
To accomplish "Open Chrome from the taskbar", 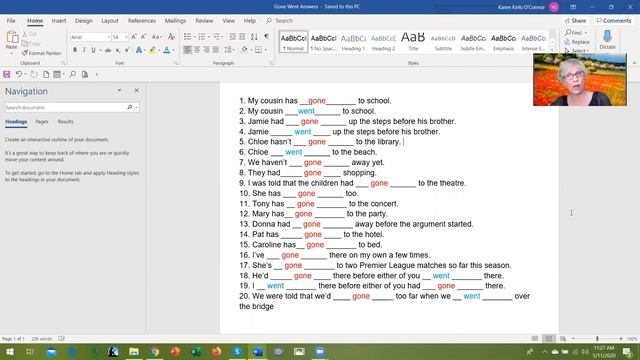I will pyautogui.click(x=154, y=351).
